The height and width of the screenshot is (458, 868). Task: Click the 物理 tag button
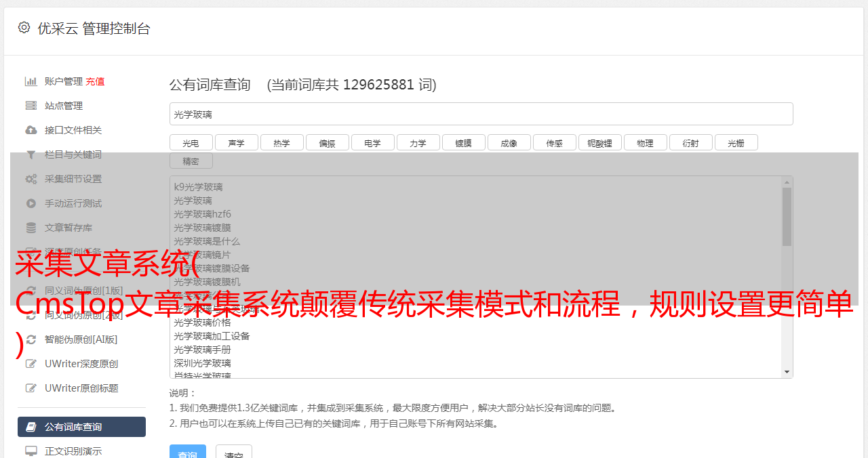[646, 142]
